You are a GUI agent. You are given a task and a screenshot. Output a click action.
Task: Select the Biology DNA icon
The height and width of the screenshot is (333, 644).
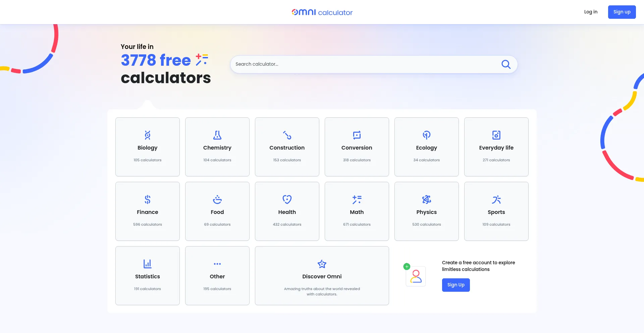[147, 135]
